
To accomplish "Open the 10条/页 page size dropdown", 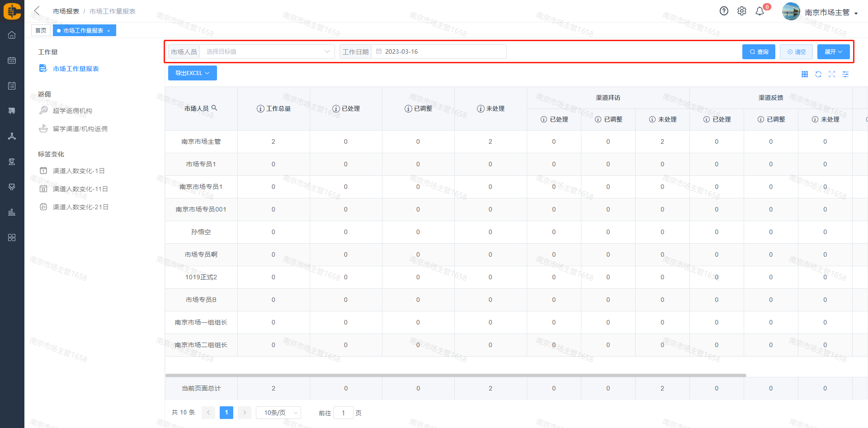I will click(x=278, y=413).
